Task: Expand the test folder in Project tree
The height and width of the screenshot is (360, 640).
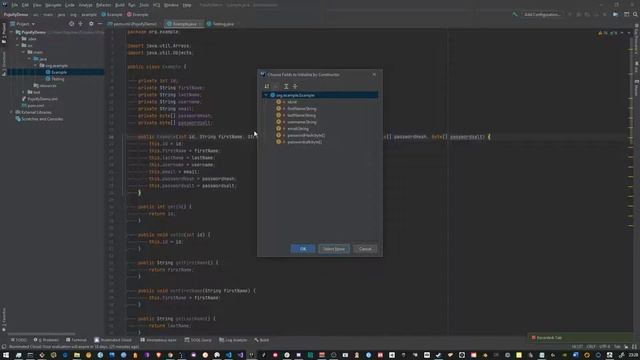Action: 24,92
